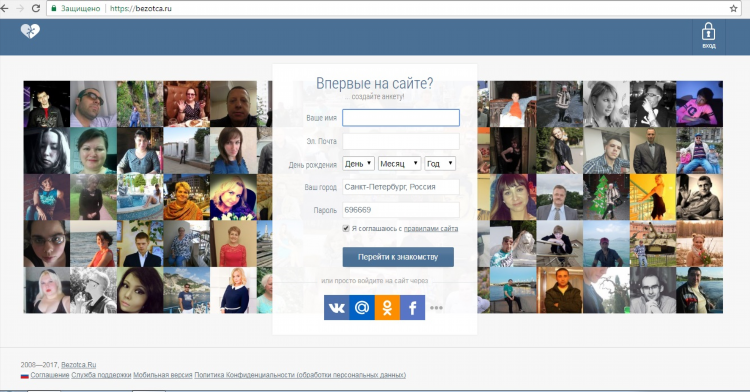Open the Месяц month dropdown
The image size is (750, 392).
[399, 163]
